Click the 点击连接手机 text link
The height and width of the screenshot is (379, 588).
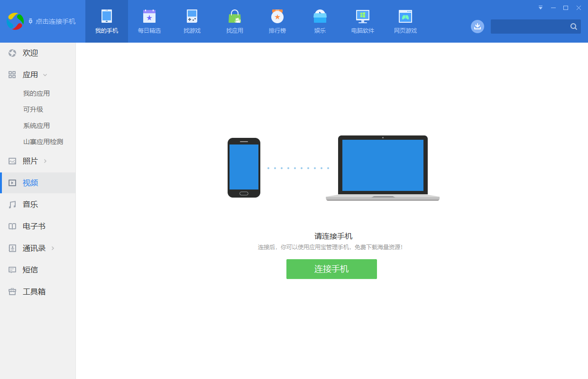(55, 21)
